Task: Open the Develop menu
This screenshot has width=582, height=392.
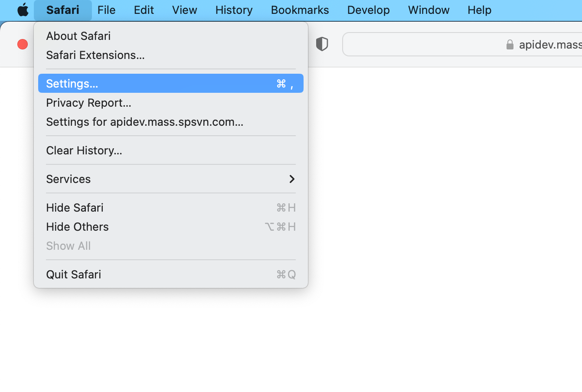Action: (368, 10)
